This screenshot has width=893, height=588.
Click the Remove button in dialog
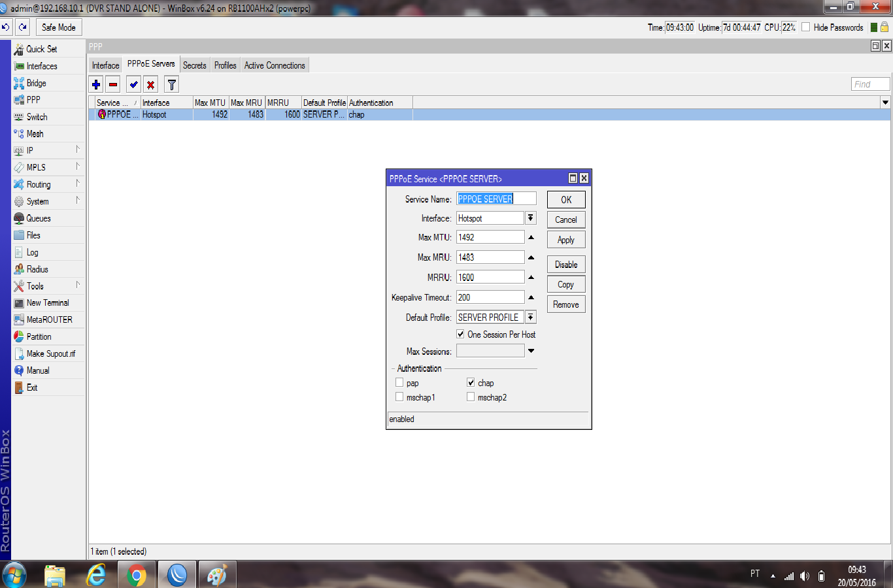pyautogui.click(x=566, y=304)
